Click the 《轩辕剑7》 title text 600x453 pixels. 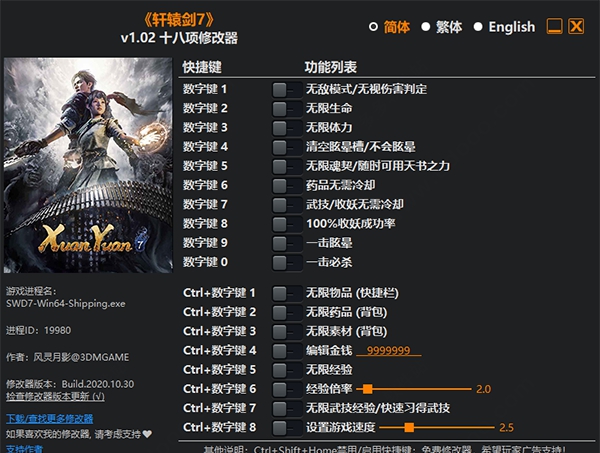pyautogui.click(x=179, y=19)
